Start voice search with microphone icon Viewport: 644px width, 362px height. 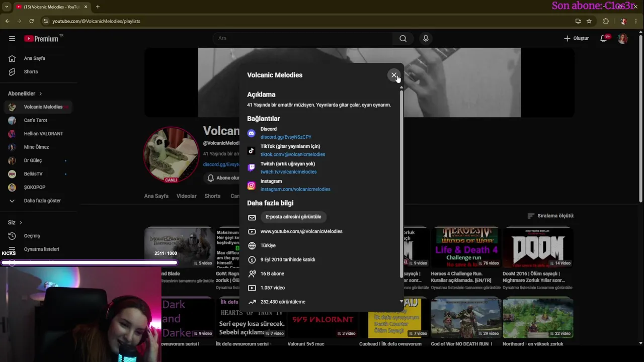(426, 39)
